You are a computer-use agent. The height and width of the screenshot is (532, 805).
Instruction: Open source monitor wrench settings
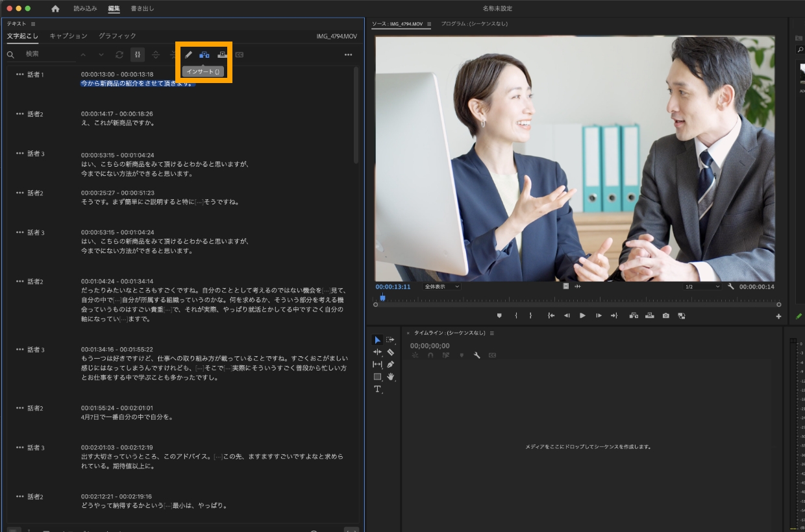coord(731,287)
